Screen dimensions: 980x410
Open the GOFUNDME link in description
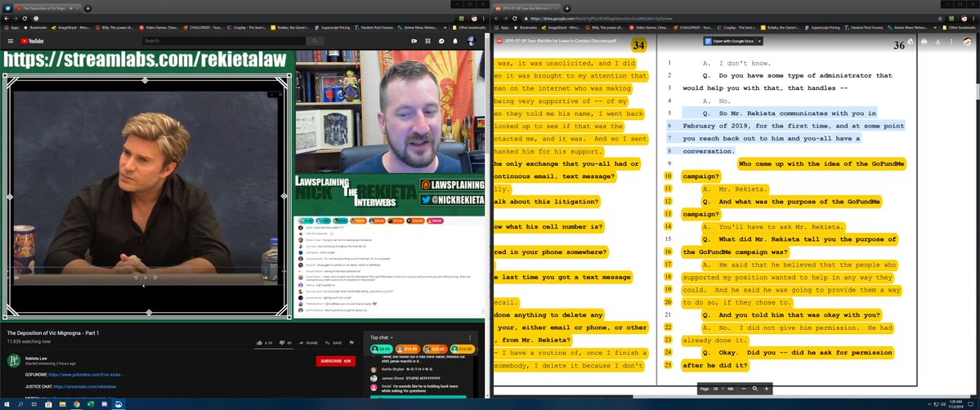tap(87, 374)
